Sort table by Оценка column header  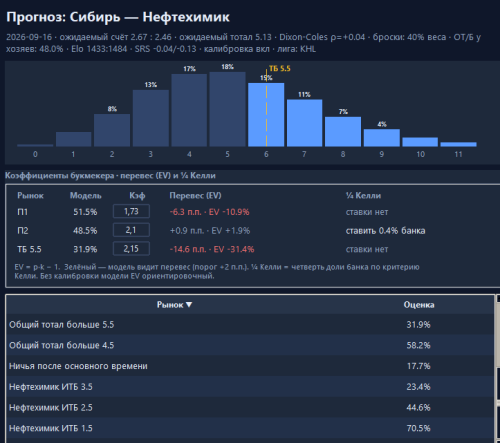[x=419, y=305]
